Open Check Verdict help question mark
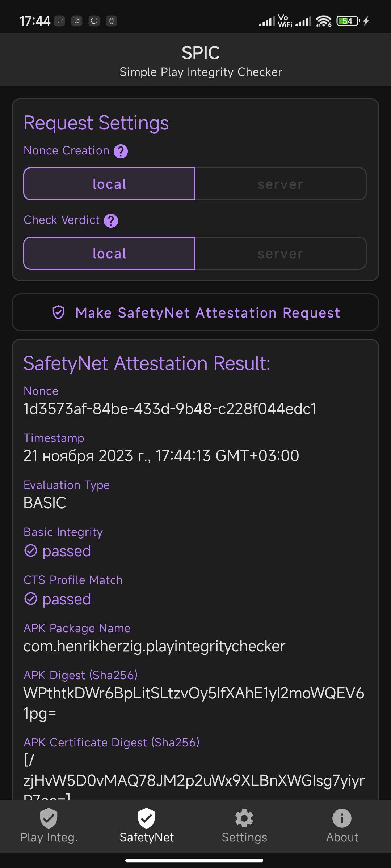The width and height of the screenshot is (391, 868). click(111, 221)
